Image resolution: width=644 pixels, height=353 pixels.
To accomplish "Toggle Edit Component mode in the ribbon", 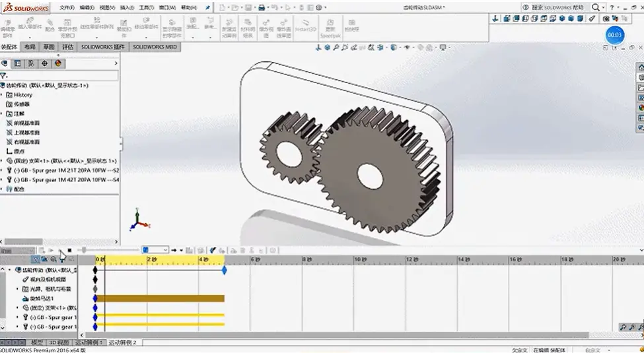I will coord(7,28).
